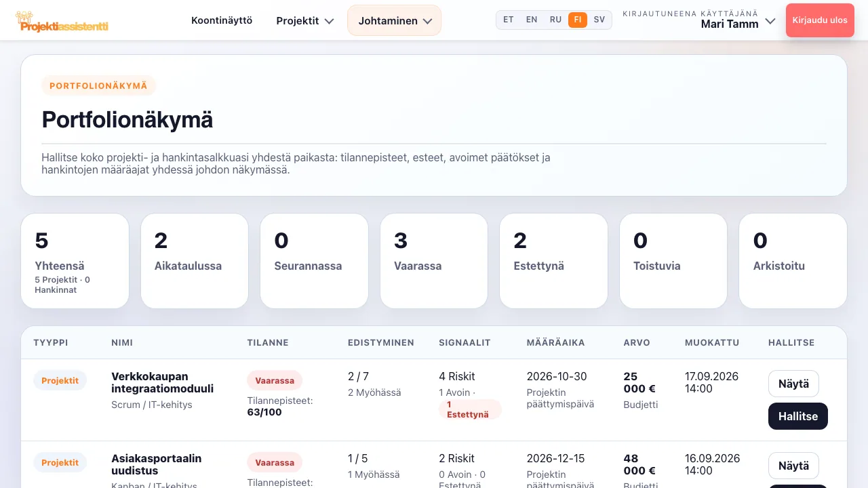Click the MUOKATTU column header
Viewport: 868px width, 488px height.
pyautogui.click(x=712, y=342)
